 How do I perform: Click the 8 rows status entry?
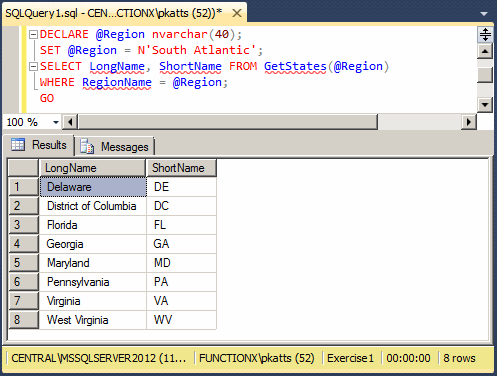point(459,358)
